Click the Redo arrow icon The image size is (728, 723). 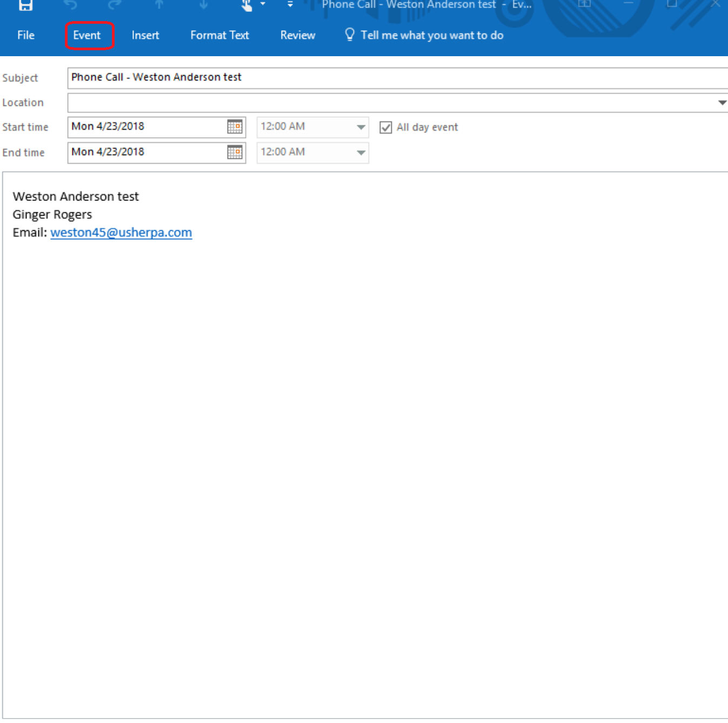click(x=115, y=5)
